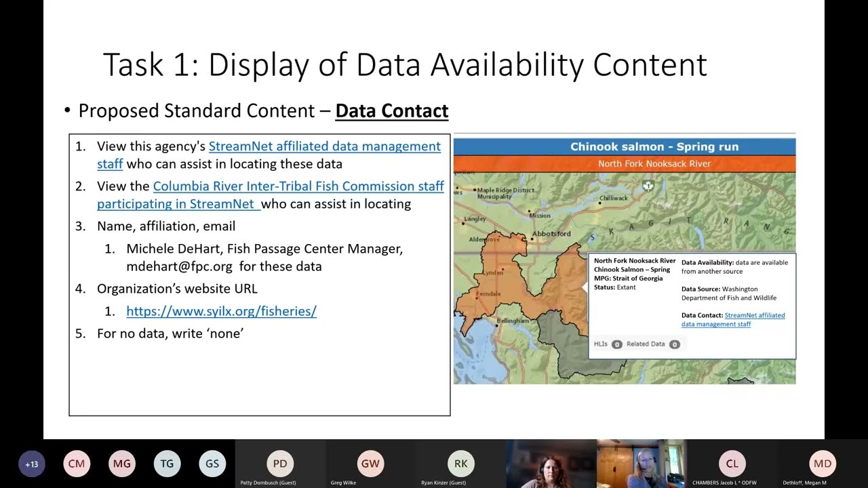This screenshot has height=488, width=868.
Task: Select the GS participant avatar
Action: tap(212, 464)
